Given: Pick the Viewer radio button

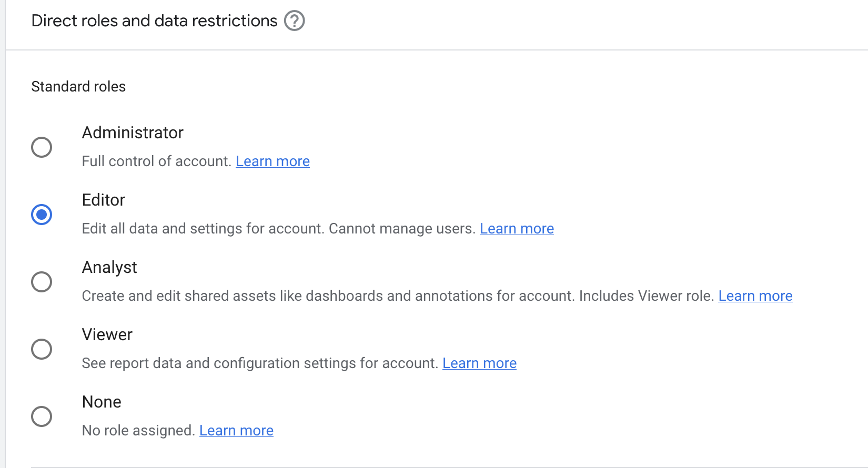Looking at the screenshot, I should tap(42, 349).
